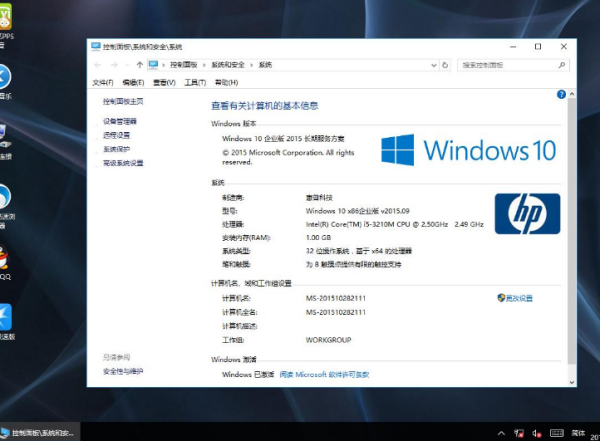The image size is (600, 441).
Task: Open help via blue question mark
Action: pyautogui.click(x=561, y=95)
